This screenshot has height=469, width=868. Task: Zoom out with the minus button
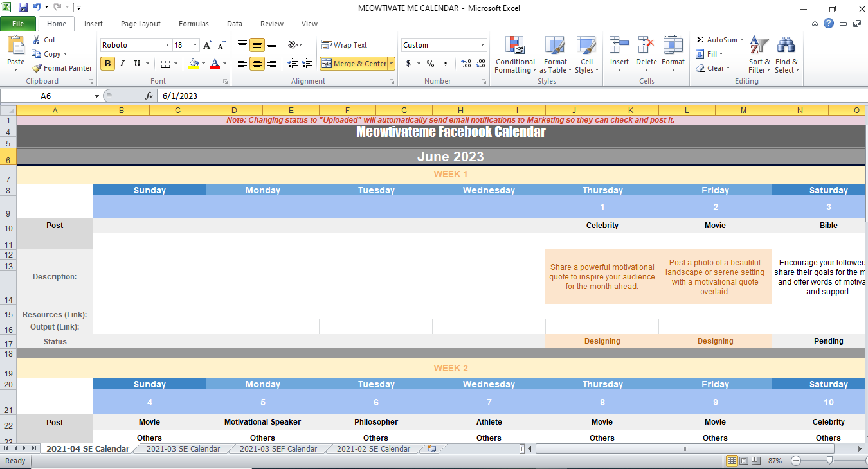click(796, 461)
